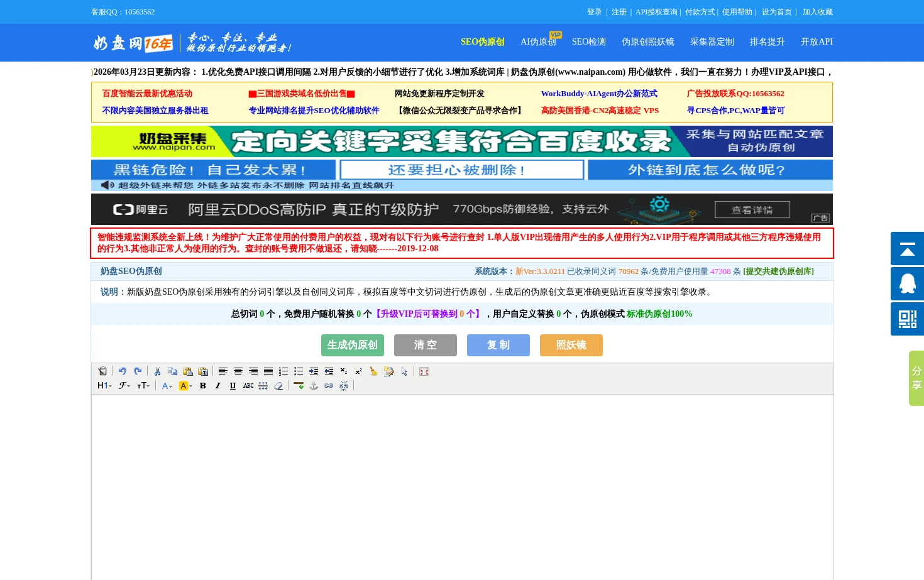Click the green 生成伪原创 button
The image size is (924, 580).
(x=353, y=345)
